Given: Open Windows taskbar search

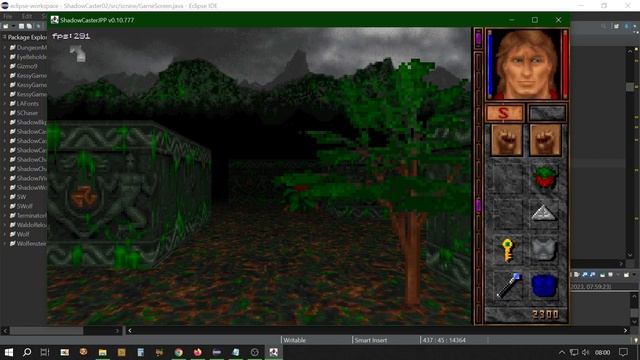Looking at the screenshot, I should pos(27,352).
